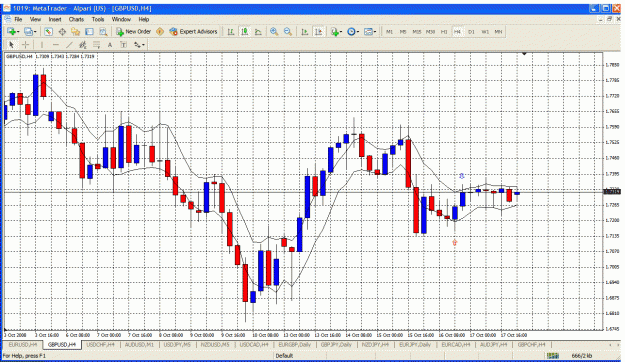Zoom in on the chart
625x362 pixels.
tap(274, 32)
